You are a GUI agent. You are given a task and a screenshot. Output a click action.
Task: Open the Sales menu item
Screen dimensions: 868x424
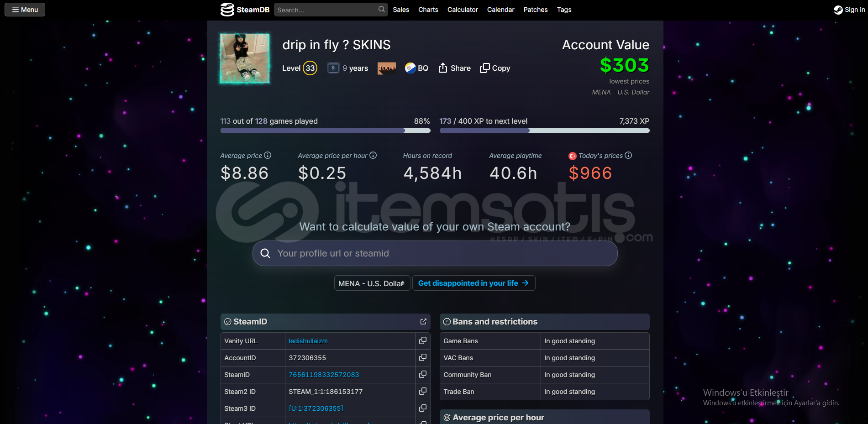click(x=401, y=10)
